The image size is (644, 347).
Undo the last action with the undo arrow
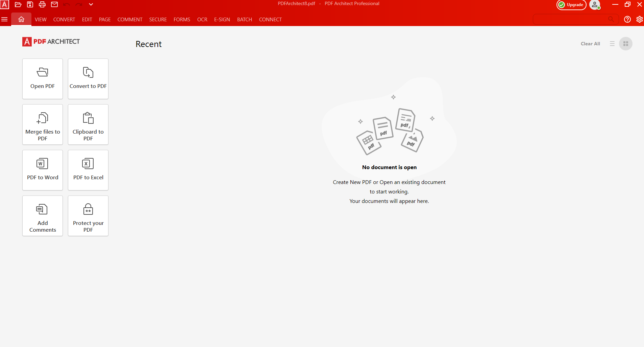pos(67,4)
